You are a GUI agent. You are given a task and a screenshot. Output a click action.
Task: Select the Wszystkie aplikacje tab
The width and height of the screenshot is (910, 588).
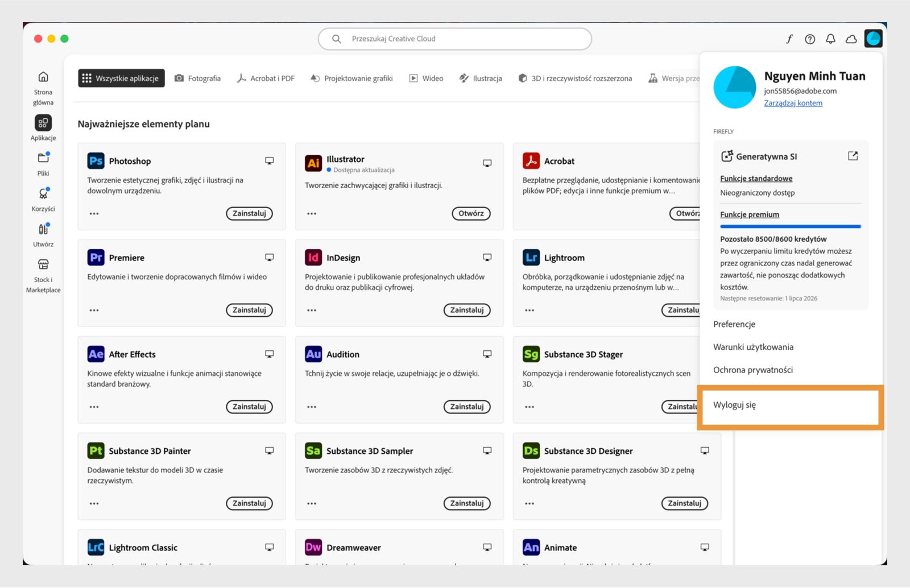(x=121, y=78)
